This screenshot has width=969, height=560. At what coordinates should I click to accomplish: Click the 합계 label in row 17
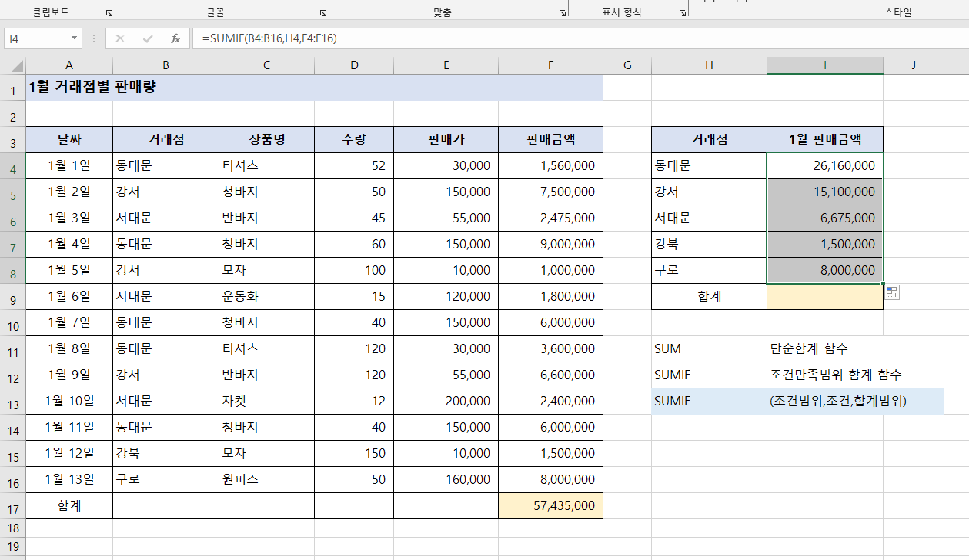point(69,506)
